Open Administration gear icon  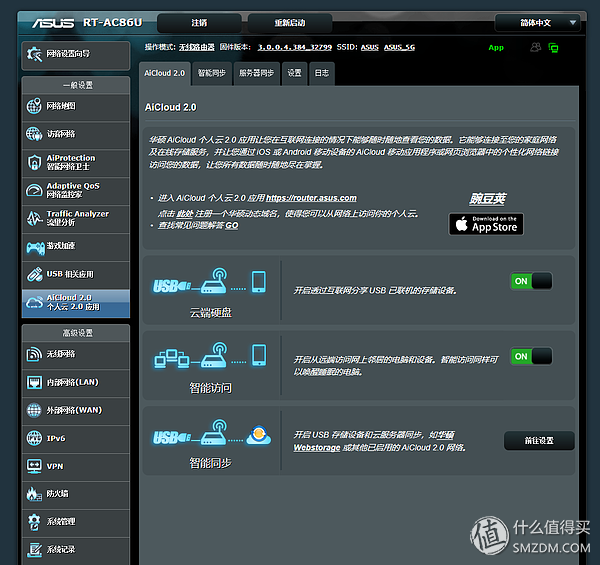[x=34, y=522]
